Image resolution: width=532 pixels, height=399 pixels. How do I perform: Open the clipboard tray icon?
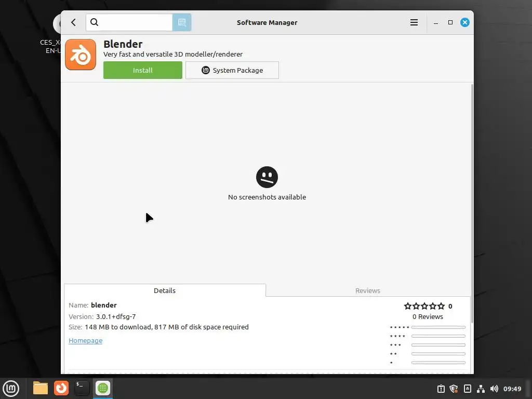tap(441, 389)
